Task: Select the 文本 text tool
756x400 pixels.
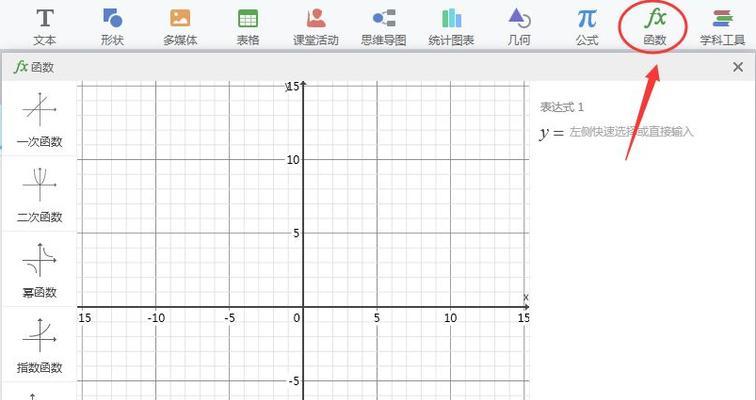Action: [x=45, y=27]
